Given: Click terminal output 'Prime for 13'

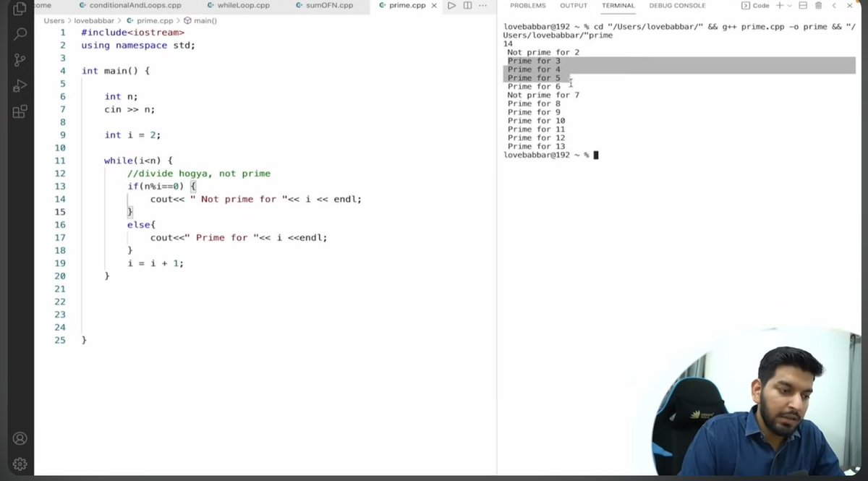Looking at the screenshot, I should coord(537,147).
